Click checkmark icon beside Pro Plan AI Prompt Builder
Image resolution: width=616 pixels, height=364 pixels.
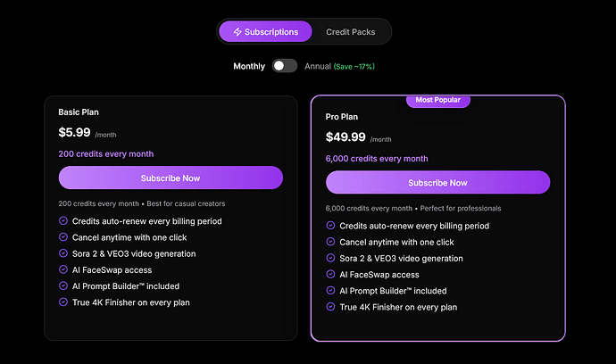(330, 291)
